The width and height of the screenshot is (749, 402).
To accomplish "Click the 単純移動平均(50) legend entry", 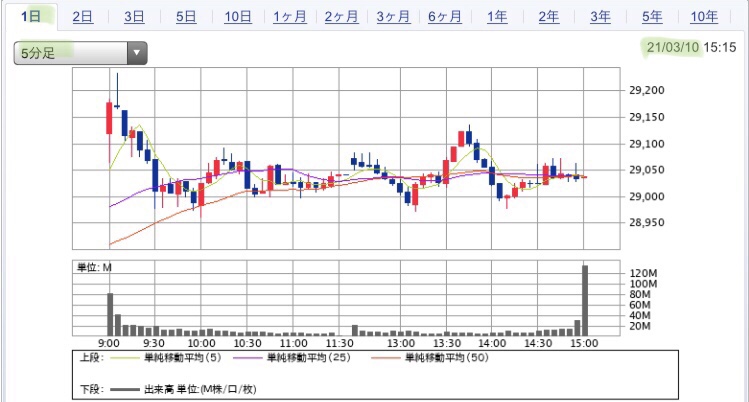I will coord(447,358).
